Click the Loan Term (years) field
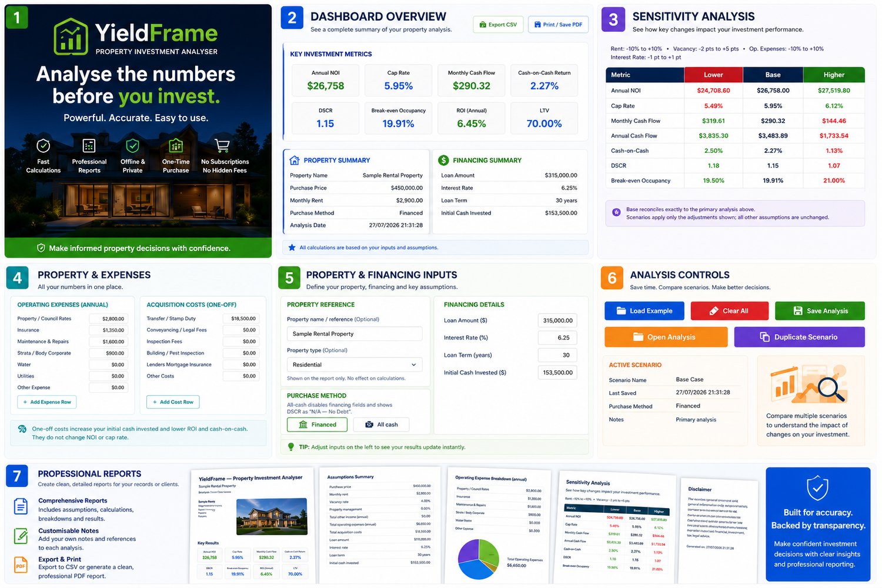 pyautogui.click(x=557, y=355)
